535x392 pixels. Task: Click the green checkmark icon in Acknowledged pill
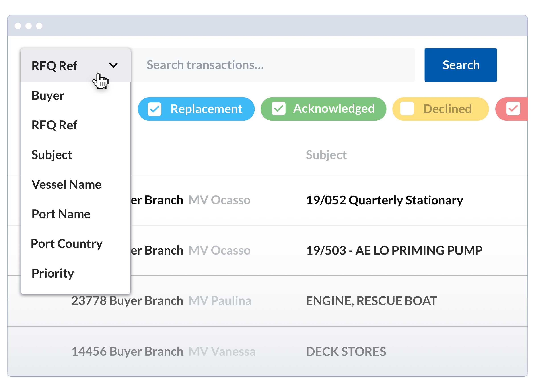(x=279, y=109)
